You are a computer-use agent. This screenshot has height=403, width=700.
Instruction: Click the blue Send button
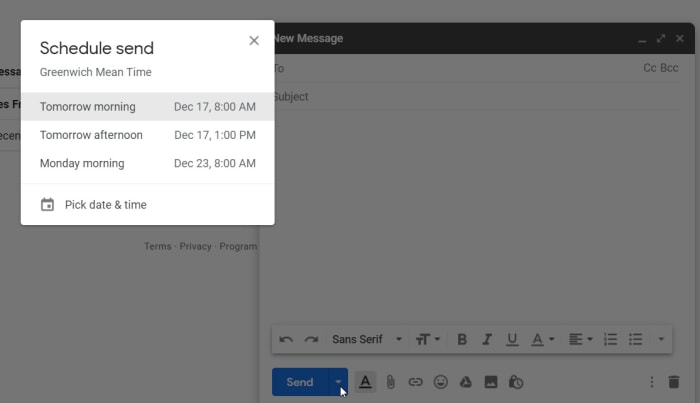[300, 382]
